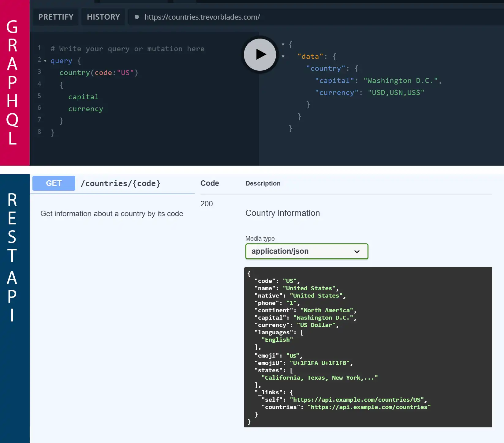
Task: Click the self link https://api.example.com/countries/US
Action: point(357,400)
